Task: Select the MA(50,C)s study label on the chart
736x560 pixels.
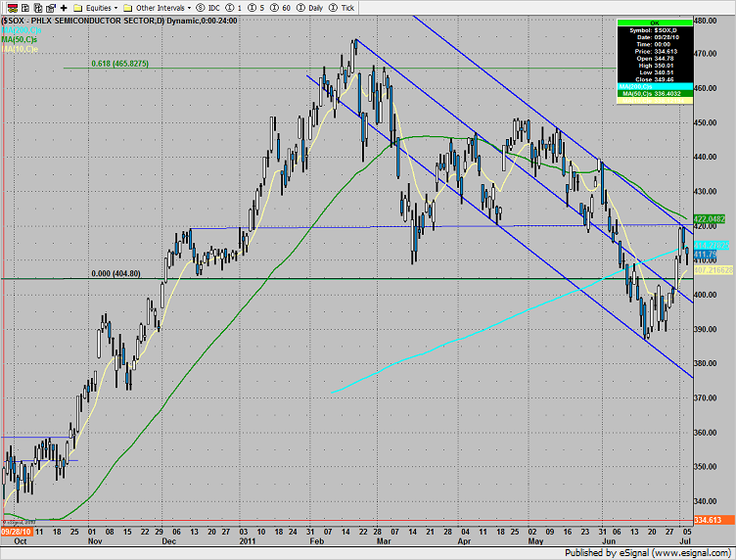Action: tap(20, 39)
